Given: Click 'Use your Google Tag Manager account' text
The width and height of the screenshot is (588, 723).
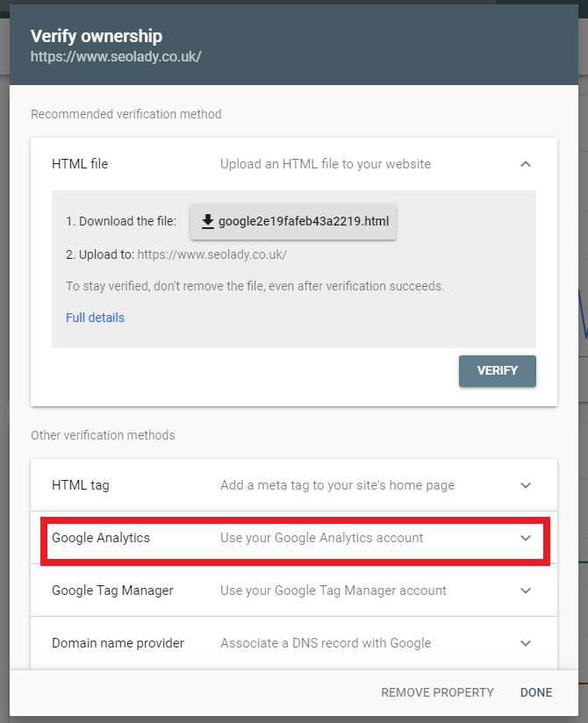Looking at the screenshot, I should [333, 591].
